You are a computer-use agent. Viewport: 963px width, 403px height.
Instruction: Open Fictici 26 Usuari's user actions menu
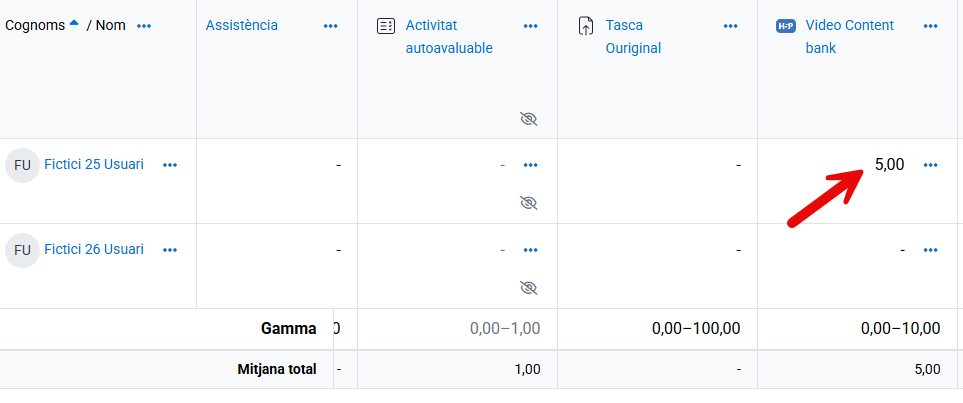pyautogui.click(x=170, y=249)
